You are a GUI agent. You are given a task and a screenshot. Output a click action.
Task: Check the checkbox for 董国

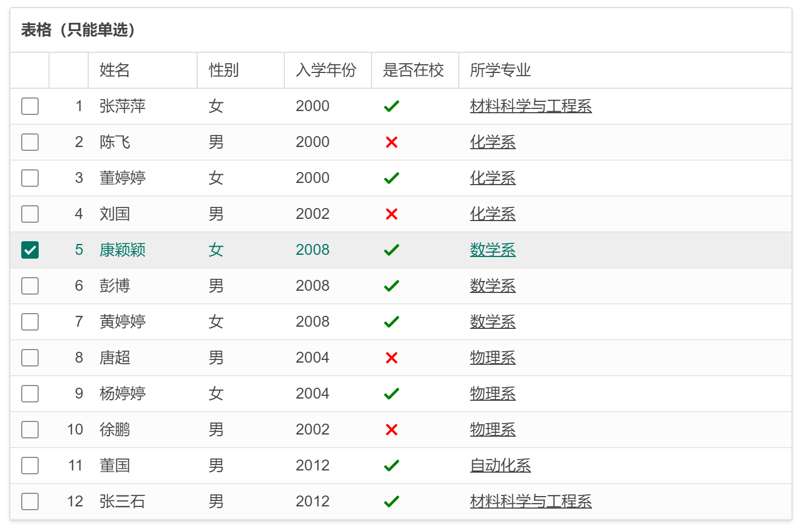(x=30, y=466)
